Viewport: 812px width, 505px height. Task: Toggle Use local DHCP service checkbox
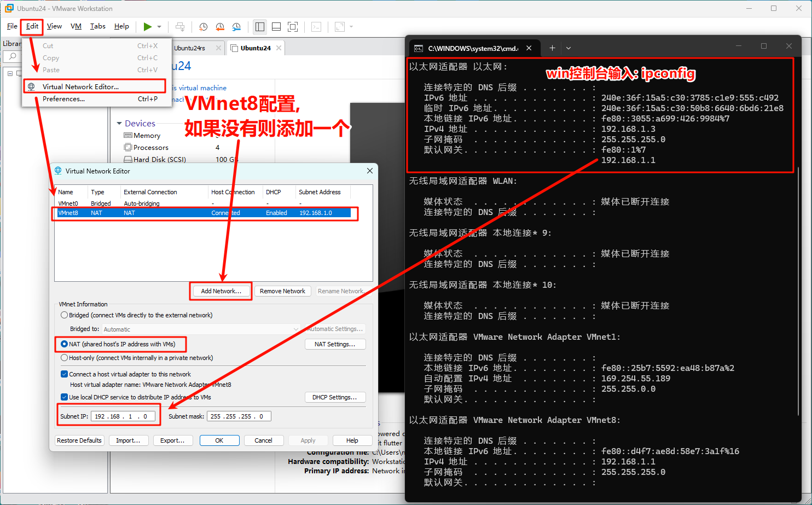(x=65, y=397)
